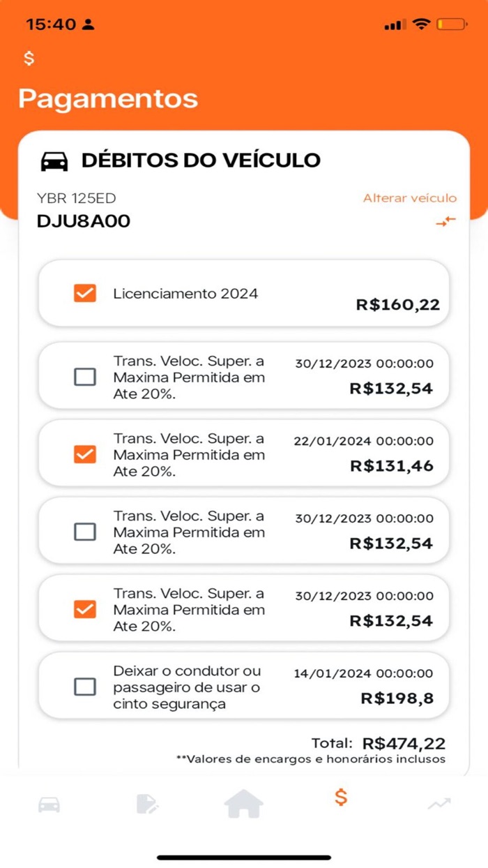The height and width of the screenshot is (868, 488).
Task: Tap the dollar sign icon at top left
Action: [x=27, y=59]
